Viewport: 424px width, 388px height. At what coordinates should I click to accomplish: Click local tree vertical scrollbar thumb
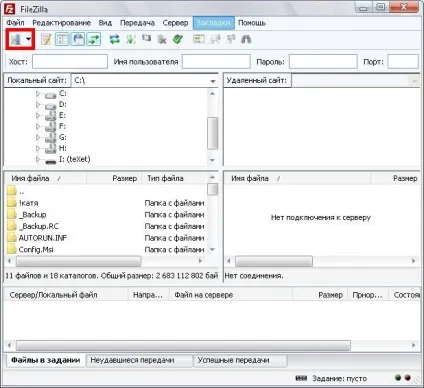[x=212, y=133]
